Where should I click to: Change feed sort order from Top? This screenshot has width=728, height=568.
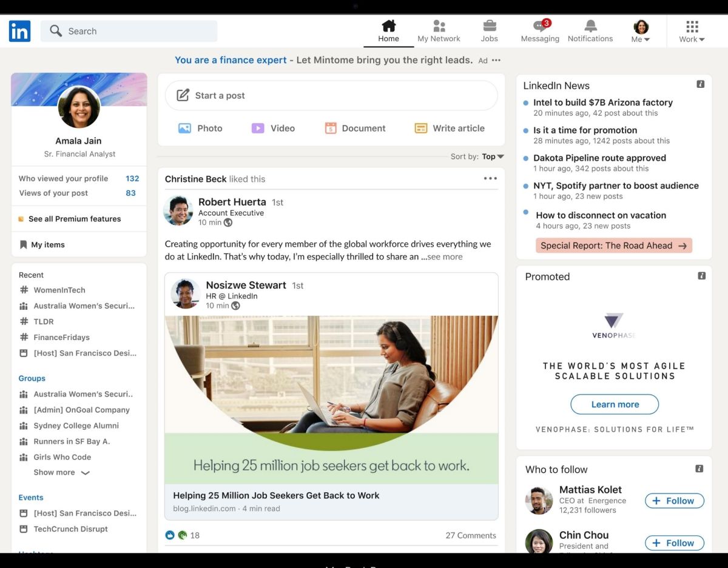pyautogui.click(x=493, y=156)
